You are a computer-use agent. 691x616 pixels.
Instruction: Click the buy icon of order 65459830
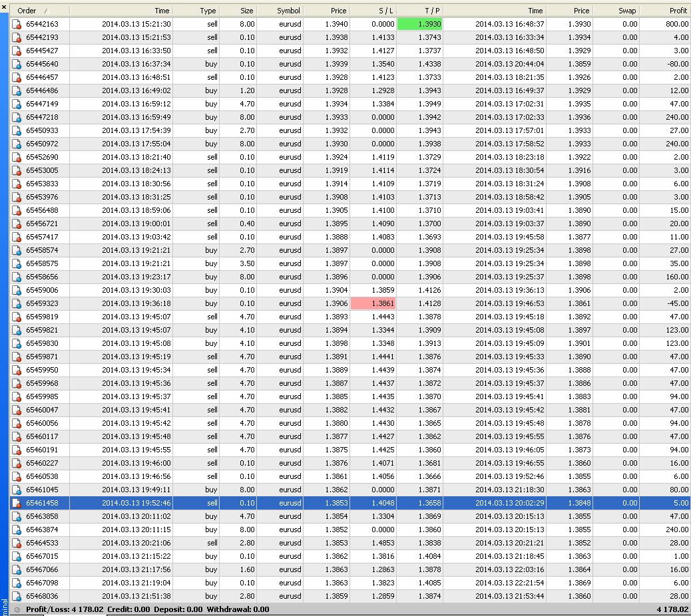(16, 343)
